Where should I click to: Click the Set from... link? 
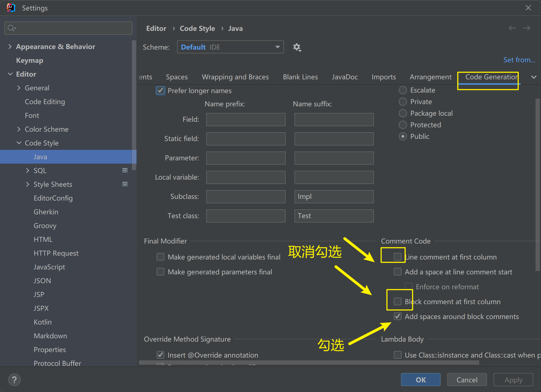[x=519, y=60]
